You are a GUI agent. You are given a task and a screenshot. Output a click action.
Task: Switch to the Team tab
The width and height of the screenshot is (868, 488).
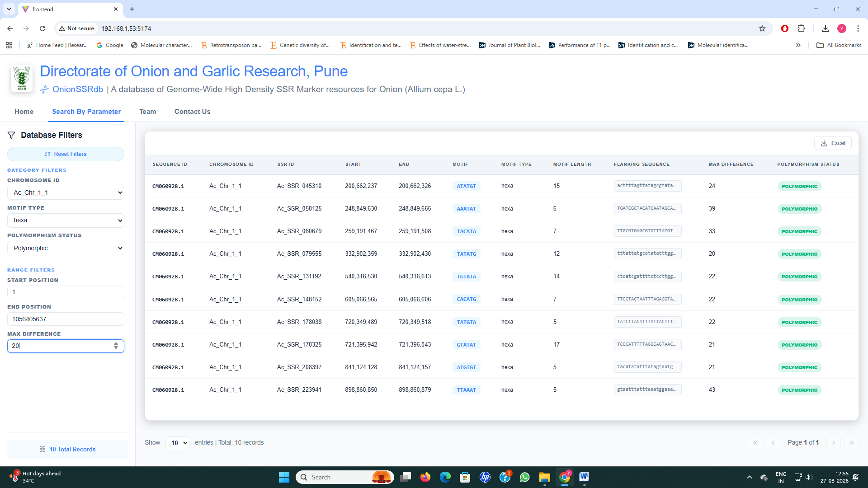coord(147,112)
